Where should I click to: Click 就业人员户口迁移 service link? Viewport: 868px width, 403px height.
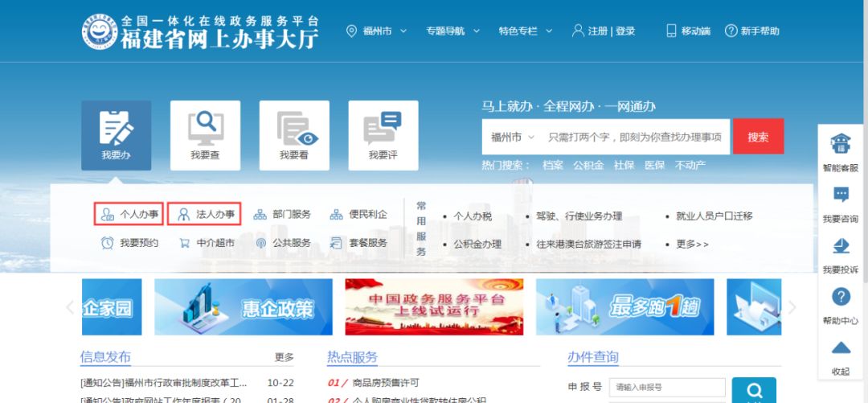[x=714, y=216]
